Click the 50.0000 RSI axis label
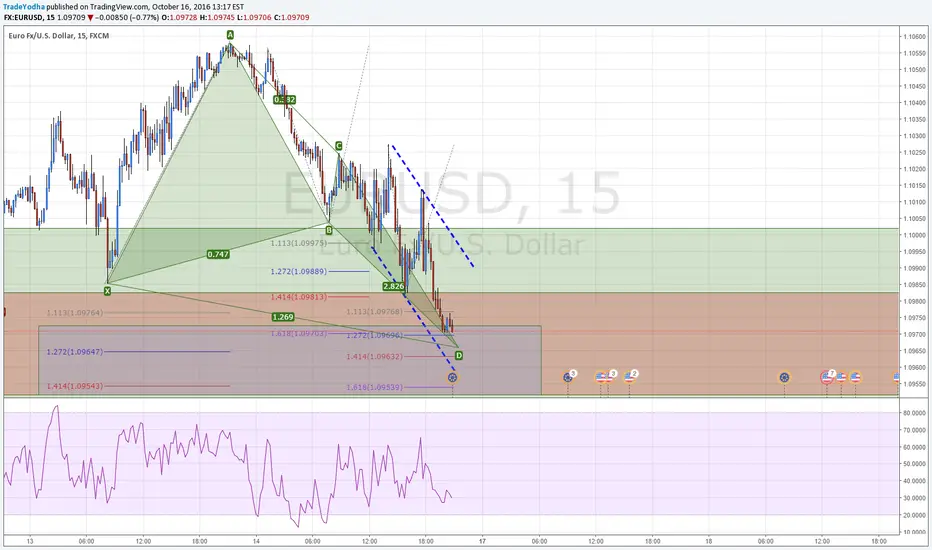The height and width of the screenshot is (550, 932). [914, 464]
